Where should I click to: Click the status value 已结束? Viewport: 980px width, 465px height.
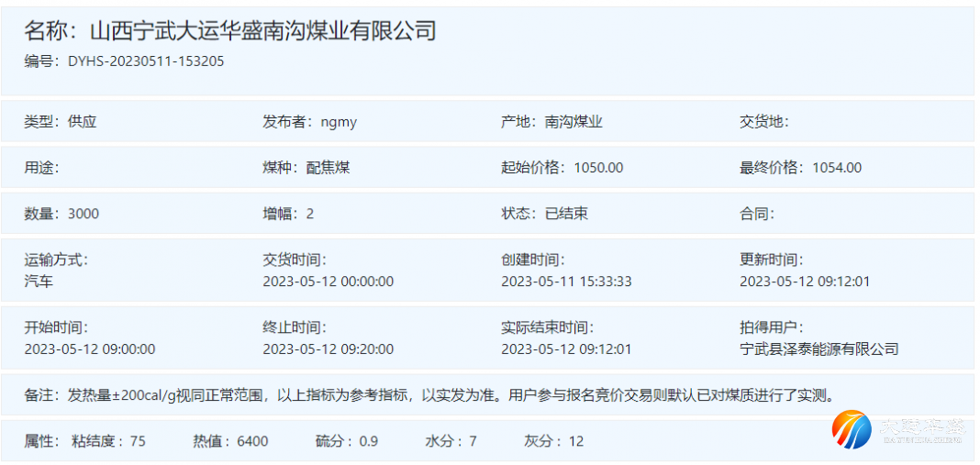pyautogui.click(x=566, y=214)
